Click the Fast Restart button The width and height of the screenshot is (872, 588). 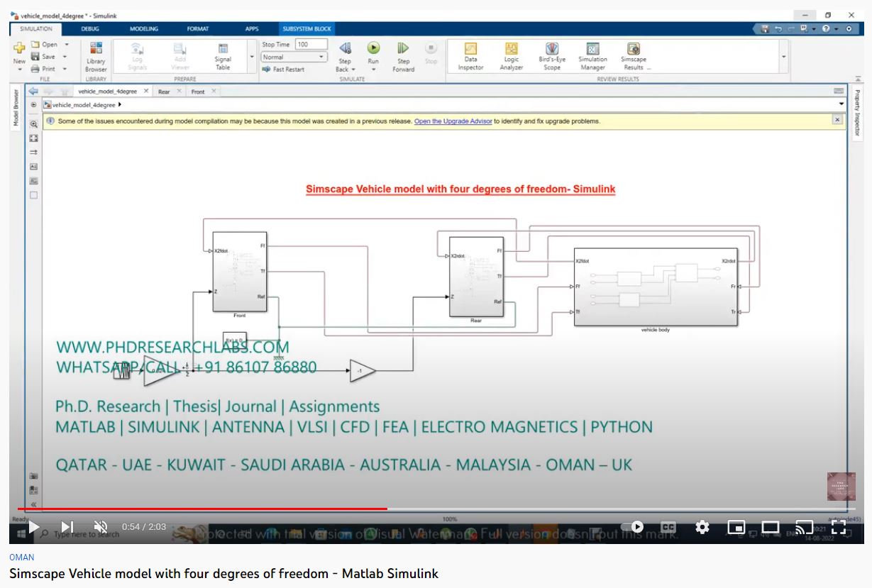coord(284,70)
